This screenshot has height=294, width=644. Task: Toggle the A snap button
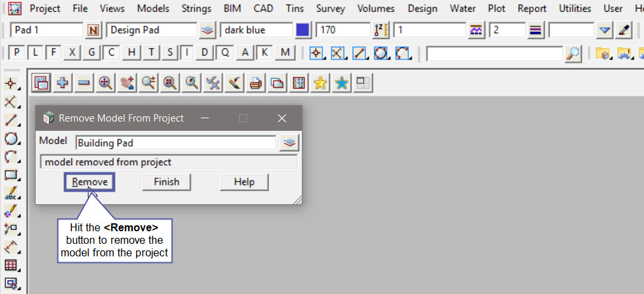tap(245, 52)
